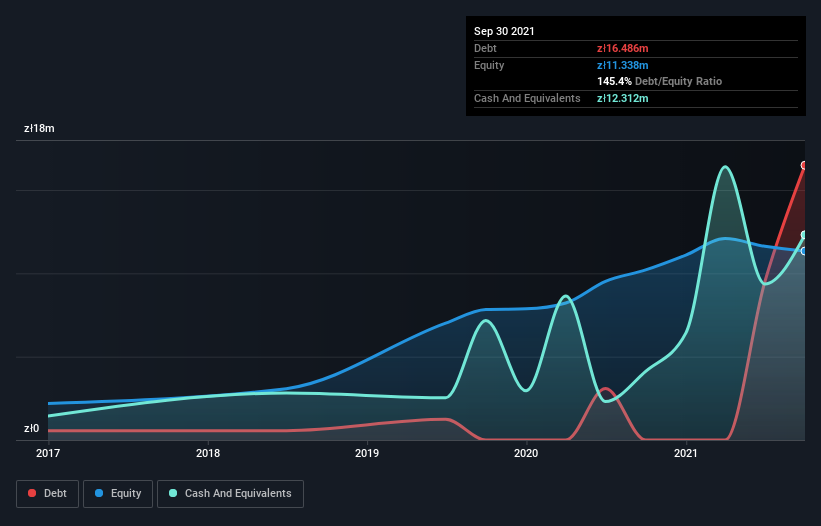Select the blue Equity endpoint marker on chart
The width and height of the screenshot is (821, 526).
(x=804, y=251)
